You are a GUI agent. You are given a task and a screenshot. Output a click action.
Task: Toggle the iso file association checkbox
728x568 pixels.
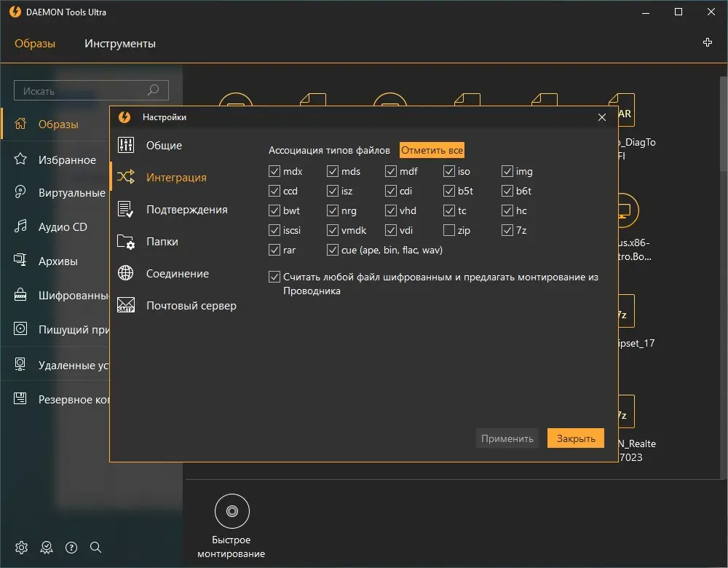[449, 171]
